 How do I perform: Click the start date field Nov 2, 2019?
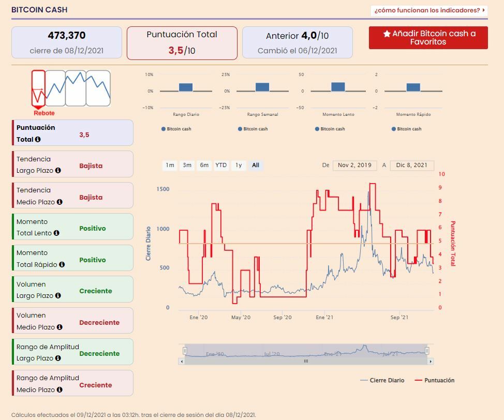tap(354, 165)
